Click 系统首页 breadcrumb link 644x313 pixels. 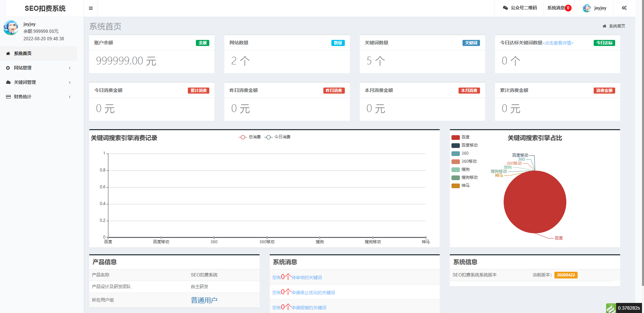pyautogui.click(x=617, y=26)
